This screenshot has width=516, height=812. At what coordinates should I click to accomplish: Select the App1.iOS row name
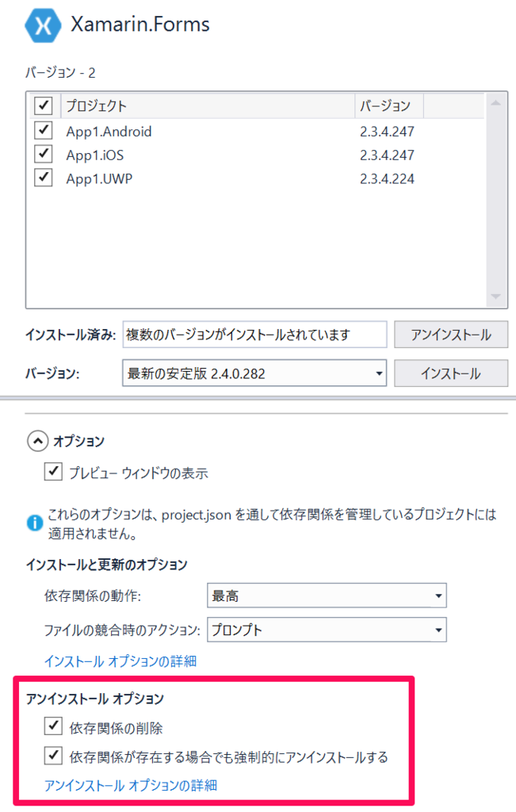[94, 155]
